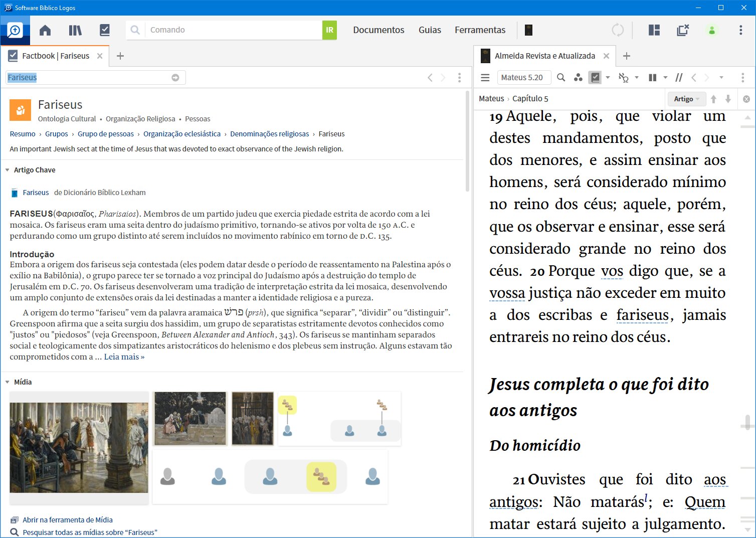Collapse the Mídia section
This screenshot has height=538, width=756.
coord(8,382)
